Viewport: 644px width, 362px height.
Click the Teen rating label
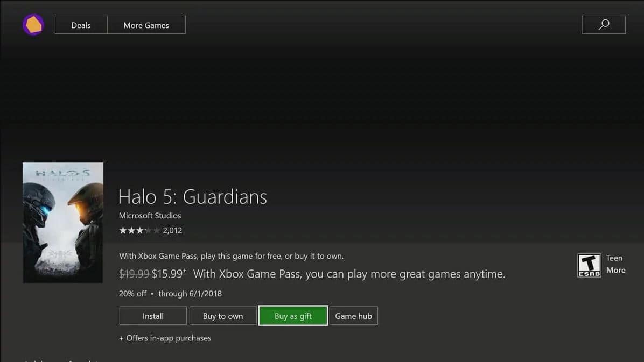coord(614,258)
